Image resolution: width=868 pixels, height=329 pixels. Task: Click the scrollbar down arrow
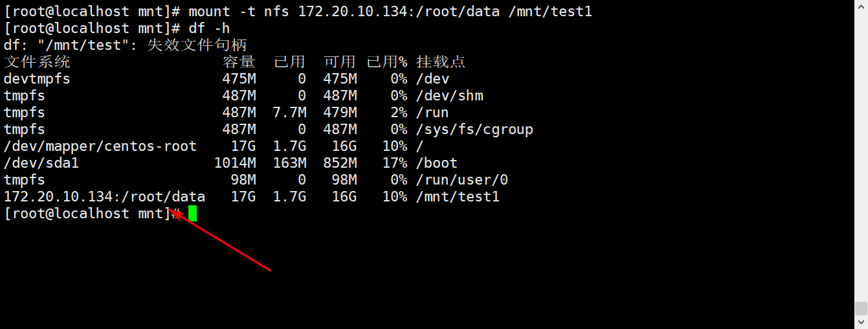861,322
